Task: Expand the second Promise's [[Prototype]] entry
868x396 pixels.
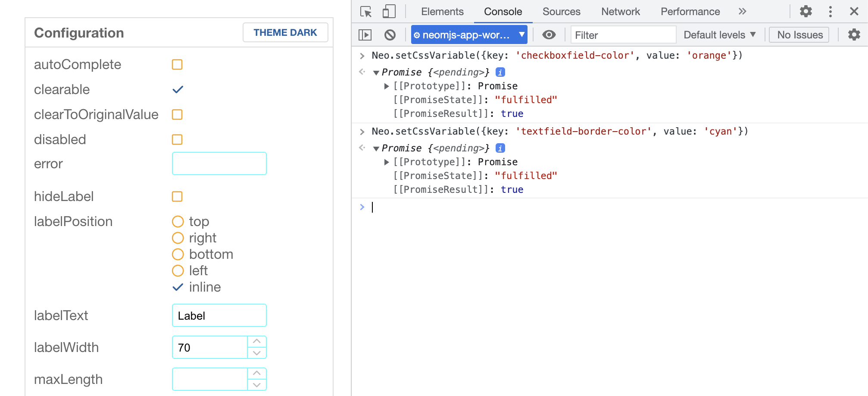Action: (x=387, y=162)
